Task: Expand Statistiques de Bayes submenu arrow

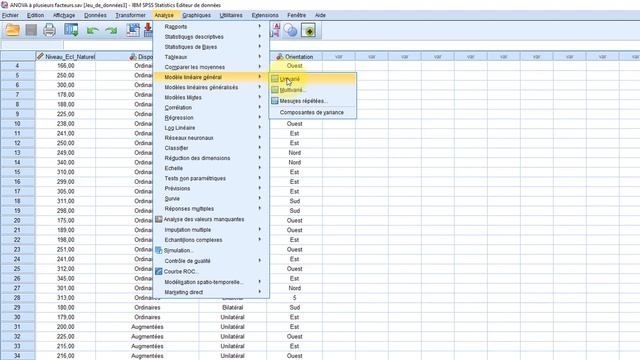Action: tap(260, 47)
